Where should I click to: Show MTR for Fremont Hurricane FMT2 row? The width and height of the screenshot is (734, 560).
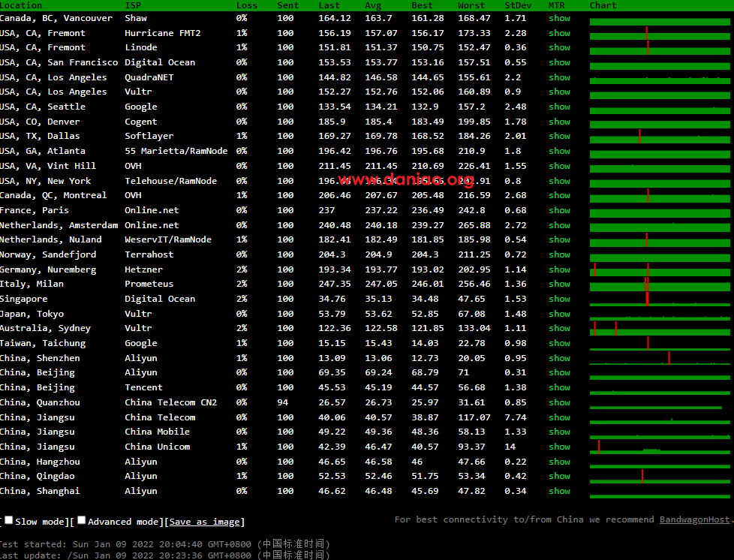tap(559, 33)
